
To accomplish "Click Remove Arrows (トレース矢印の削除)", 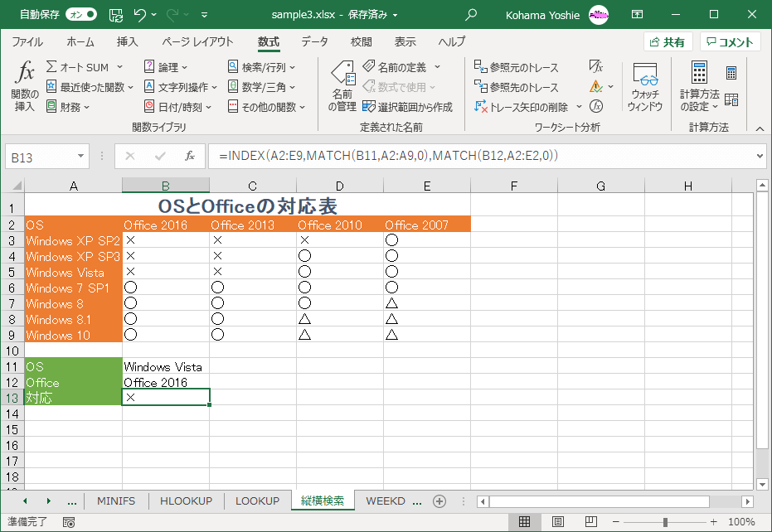I will click(x=522, y=107).
